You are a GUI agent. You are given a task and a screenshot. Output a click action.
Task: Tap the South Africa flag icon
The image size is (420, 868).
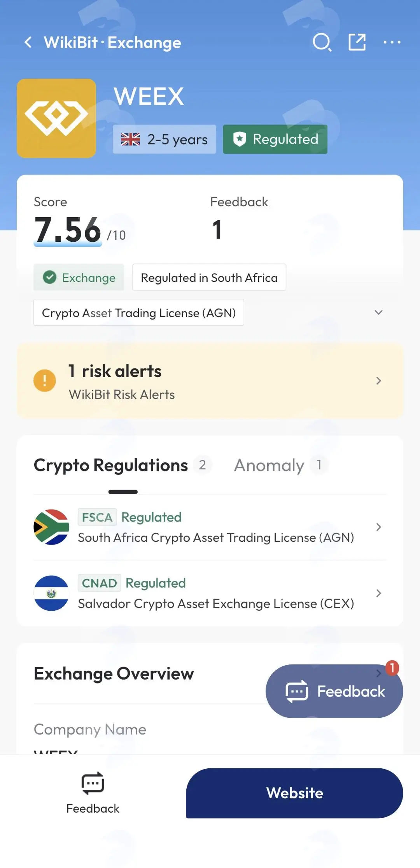51,527
